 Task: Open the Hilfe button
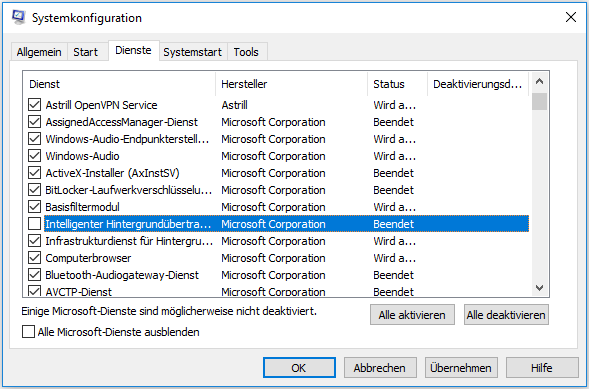coord(542,368)
